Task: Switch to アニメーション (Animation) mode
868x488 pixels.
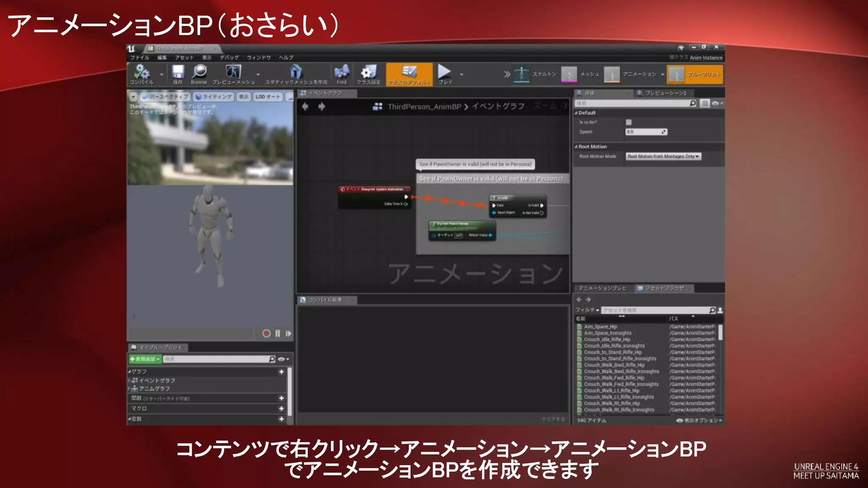Action: point(630,74)
